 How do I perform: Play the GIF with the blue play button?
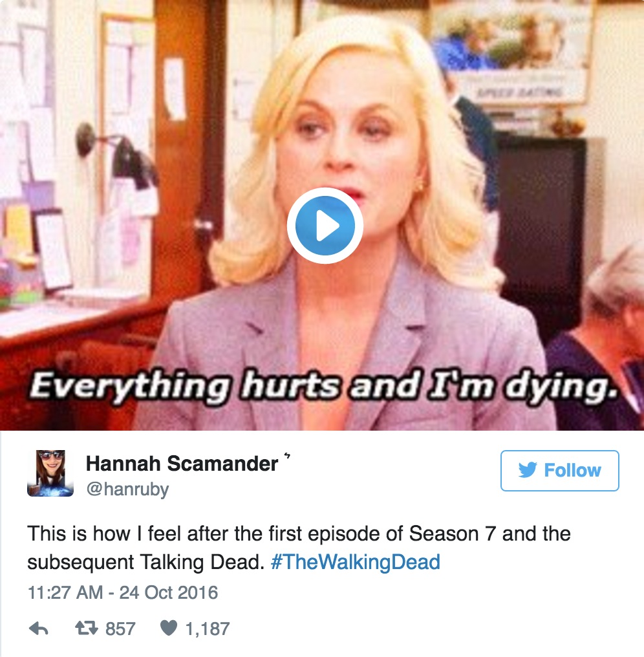click(x=325, y=226)
